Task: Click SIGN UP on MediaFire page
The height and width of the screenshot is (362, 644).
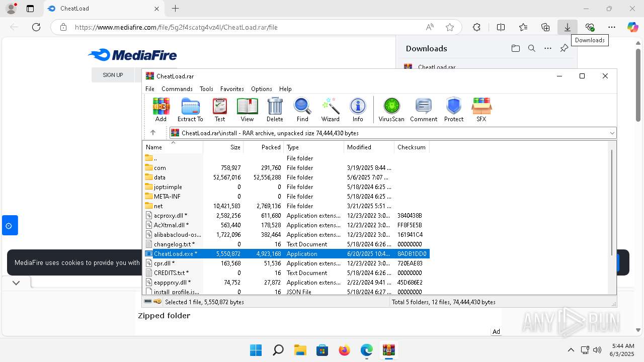Action: tap(113, 75)
